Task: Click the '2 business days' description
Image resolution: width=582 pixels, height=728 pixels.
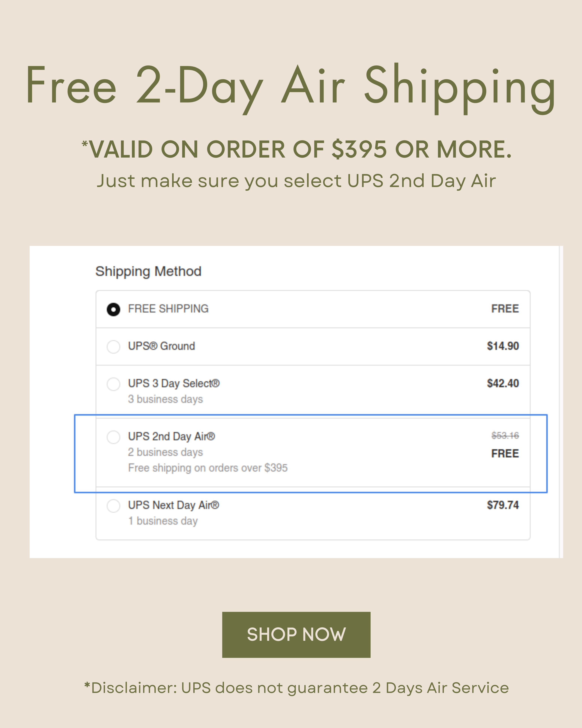Action: tap(165, 452)
